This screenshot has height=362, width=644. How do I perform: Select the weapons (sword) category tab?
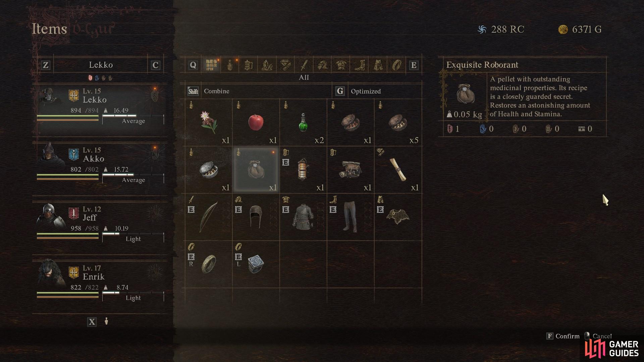tap(304, 65)
